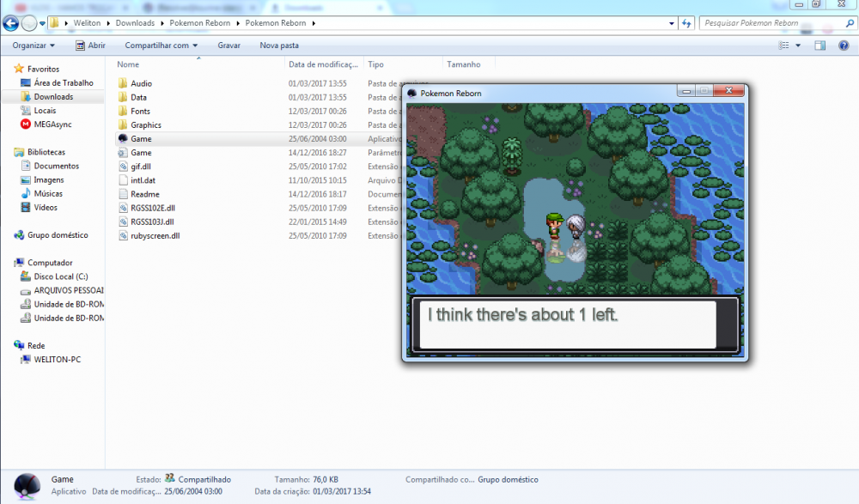Image resolution: width=859 pixels, height=504 pixels.
Task: Open the Help question mark icon
Action: [x=844, y=46]
